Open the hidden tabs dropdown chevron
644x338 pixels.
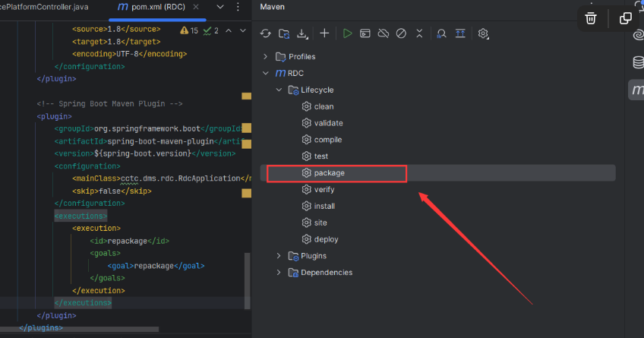pos(220,7)
